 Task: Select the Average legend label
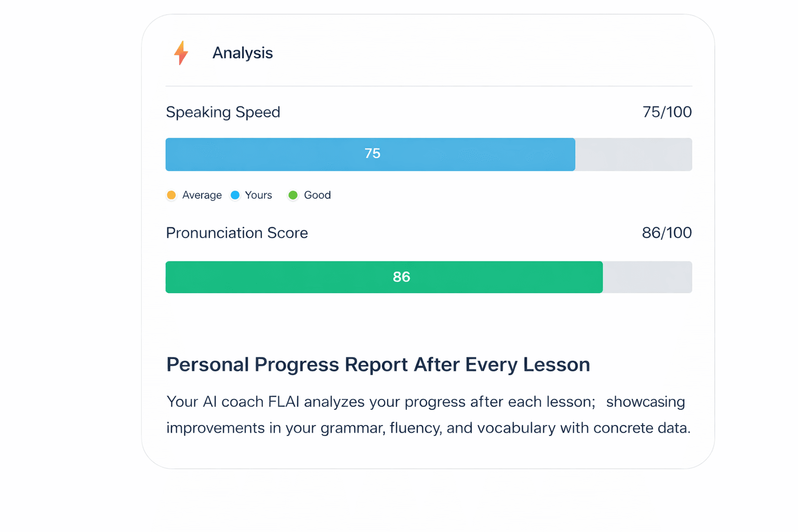click(x=202, y=195)
